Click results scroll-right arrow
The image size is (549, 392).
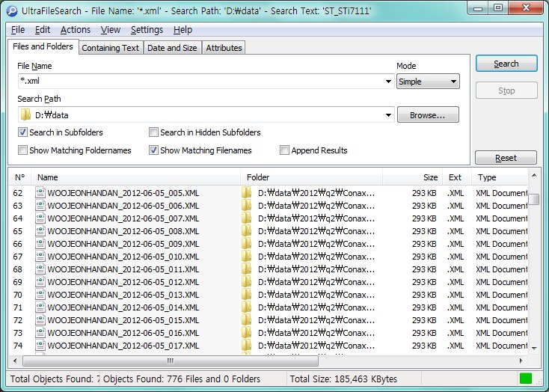(x=521, y=361)
